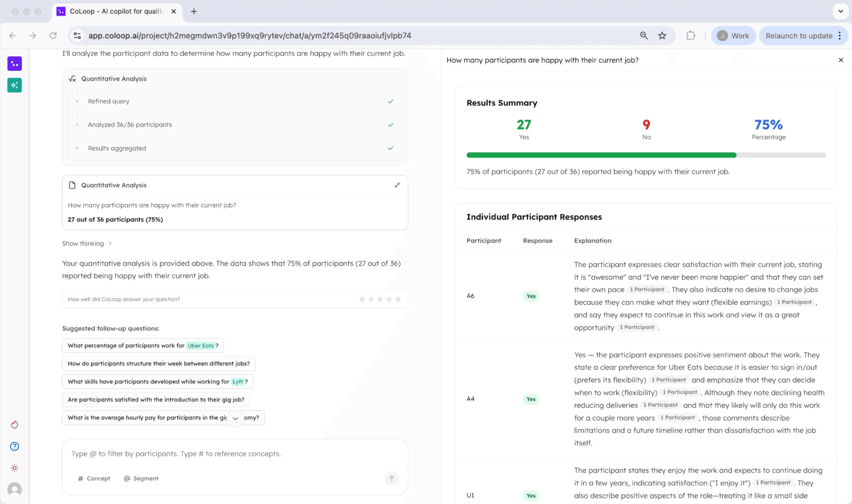The width and height of the screenshot is (852, 504).
Task: Open the Chrome three-dot menu
Action: pos(840,36)
